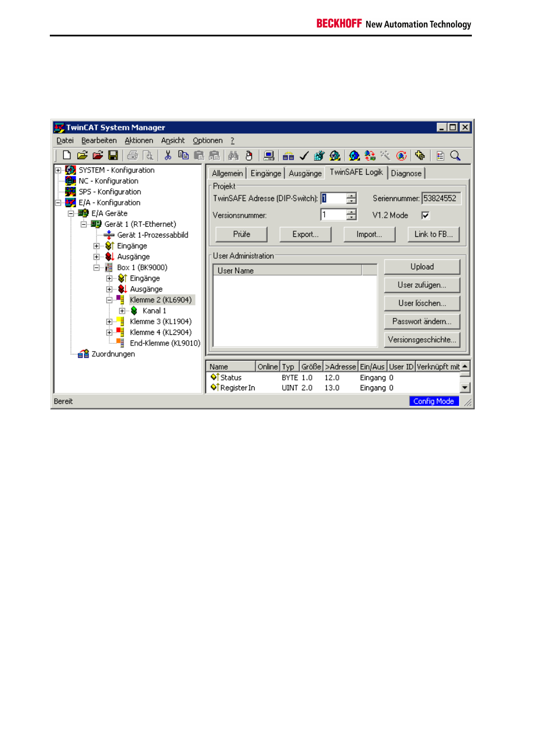Click the magnifier zoom icon in toolbar
The image size is (534, 756).
click(456, 156)
